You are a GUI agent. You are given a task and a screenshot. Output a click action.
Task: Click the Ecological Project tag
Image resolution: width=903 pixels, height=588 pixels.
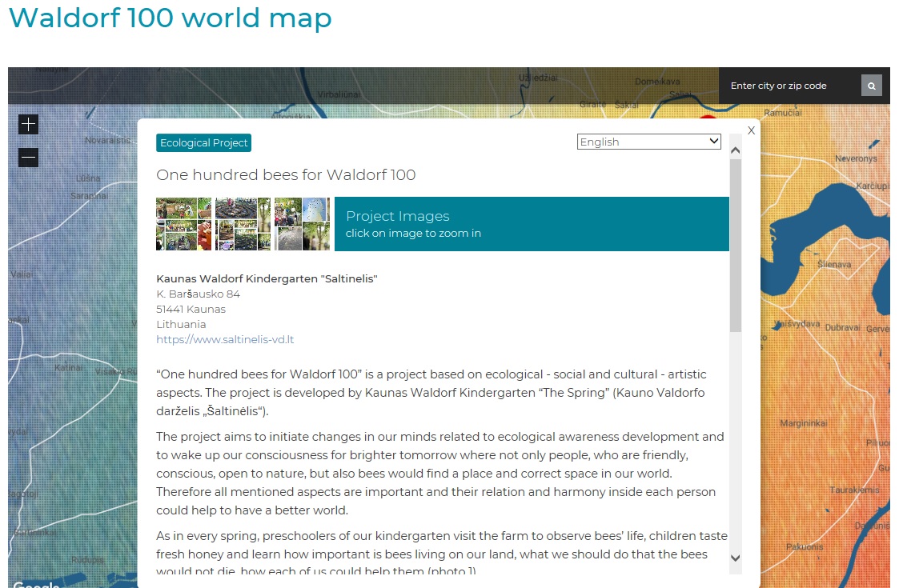pos(204,143)
